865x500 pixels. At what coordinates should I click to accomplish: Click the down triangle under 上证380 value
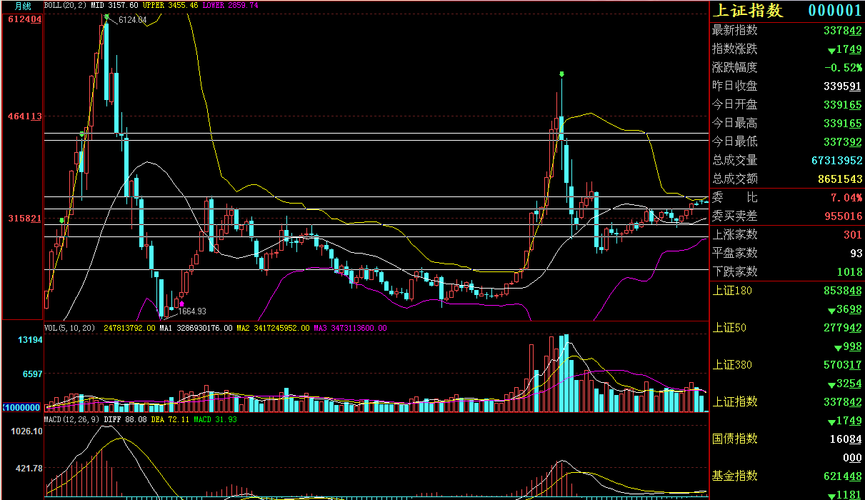coord(831,385)
